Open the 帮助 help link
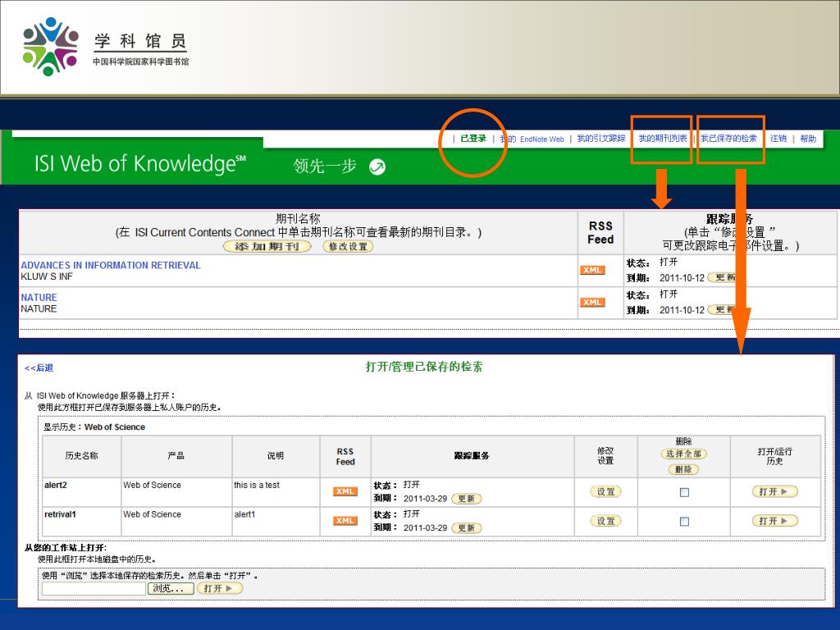 click(x=808, y=138)
